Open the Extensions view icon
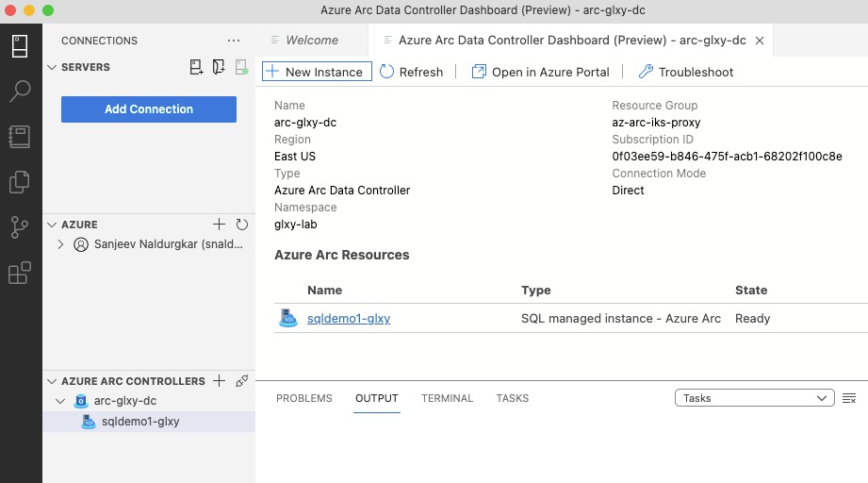The height and width of the screenshot is (483, 868). pos(20,273)
